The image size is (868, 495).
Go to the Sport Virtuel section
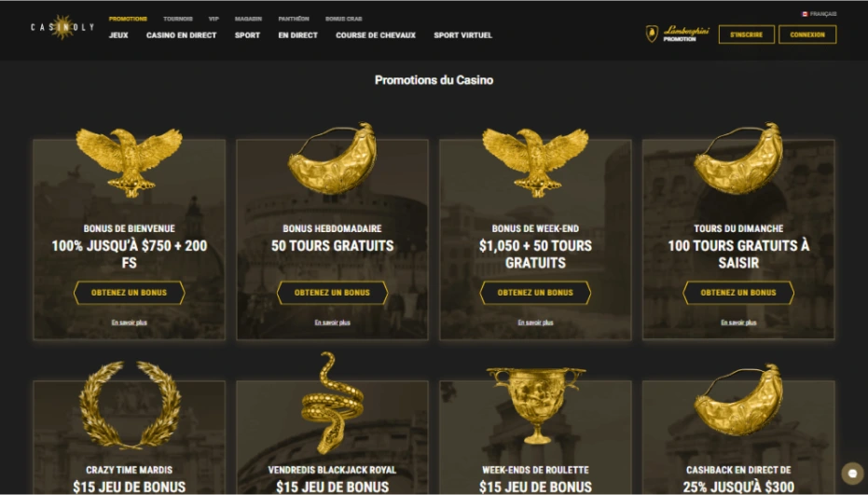(x=462, y=34)
